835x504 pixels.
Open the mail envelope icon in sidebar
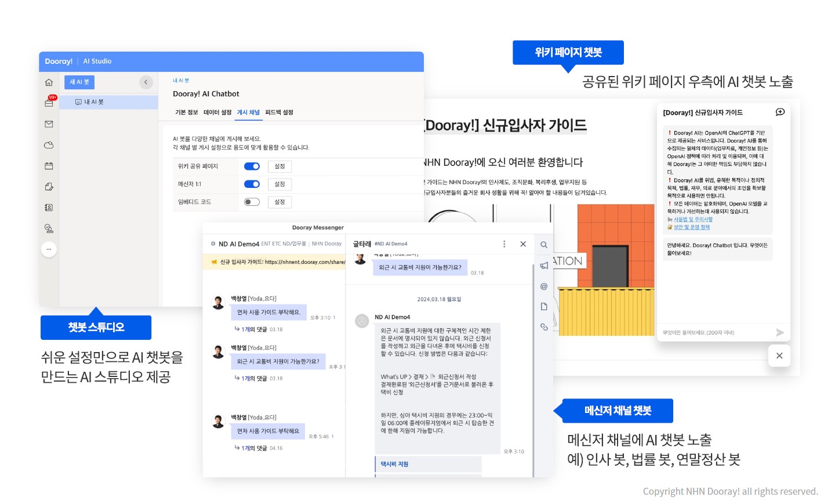(x=49, y=124)
